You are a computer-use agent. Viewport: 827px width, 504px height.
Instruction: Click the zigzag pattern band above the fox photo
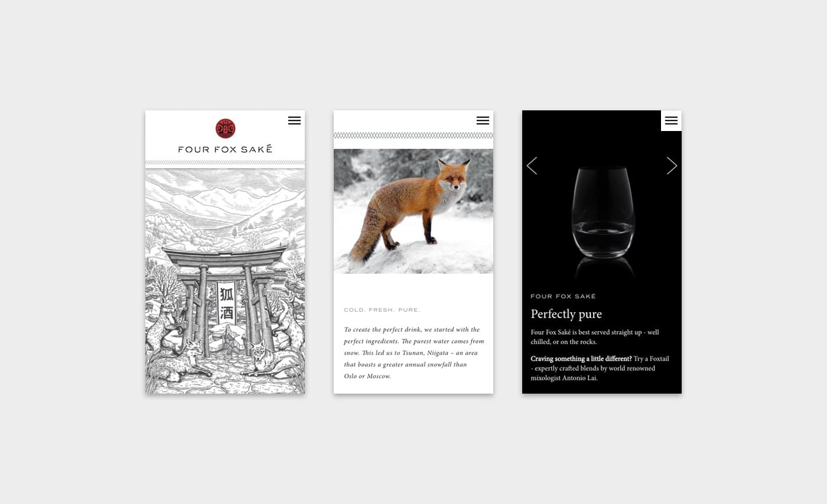click(x=413, y=136)
